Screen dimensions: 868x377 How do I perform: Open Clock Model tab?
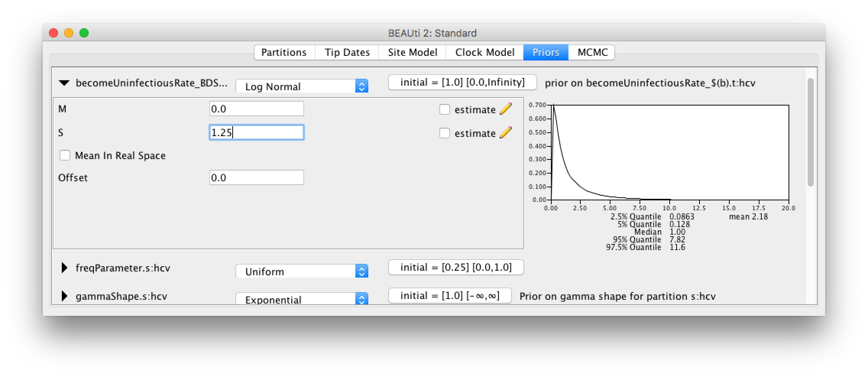coord(484,52)
